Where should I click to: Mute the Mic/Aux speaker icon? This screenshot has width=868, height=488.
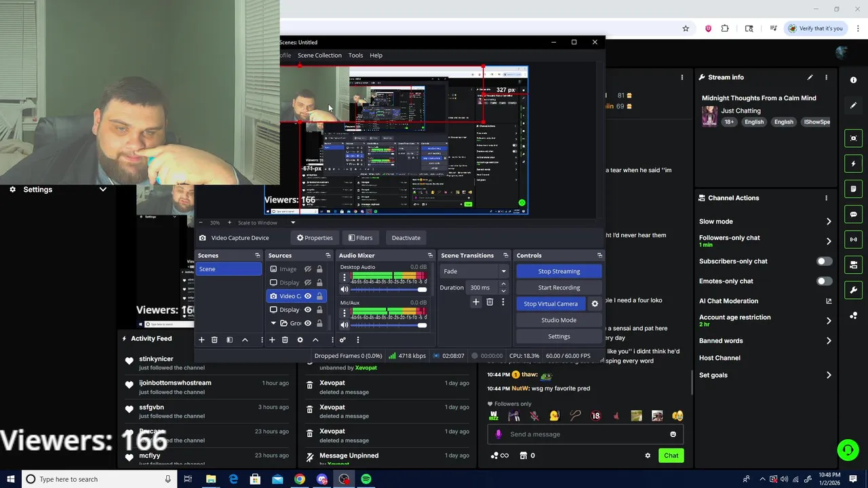(x=344, y=325)
